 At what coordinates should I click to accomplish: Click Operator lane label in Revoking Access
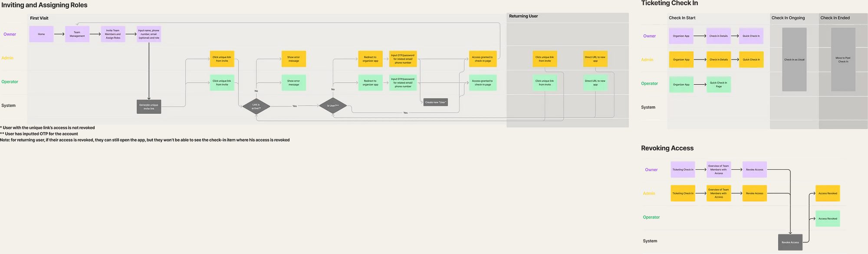[651, 217]
